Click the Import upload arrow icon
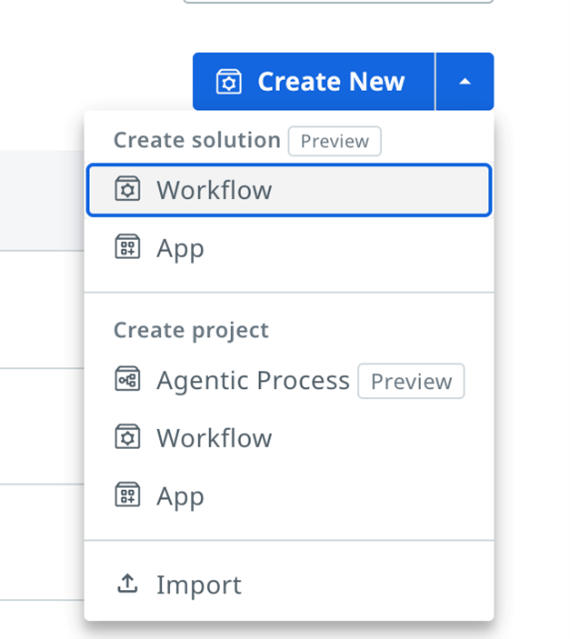570x639 pixels. click(128, 584)
